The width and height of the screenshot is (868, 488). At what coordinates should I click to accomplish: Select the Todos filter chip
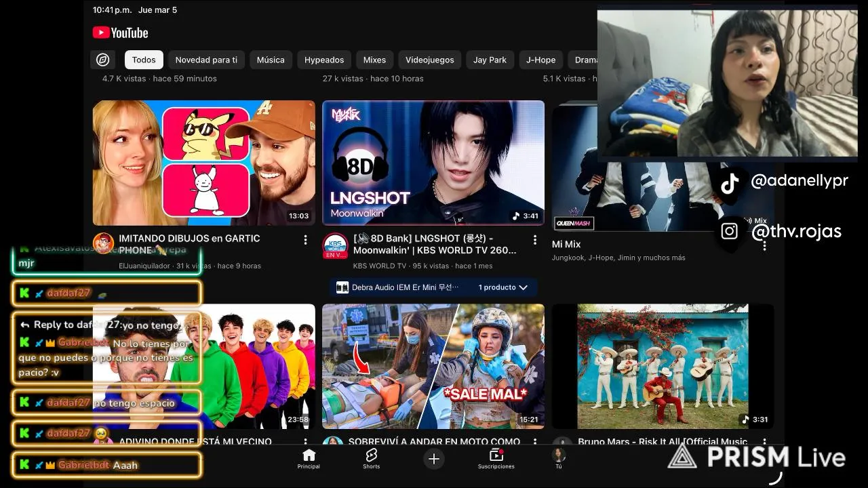144,60
